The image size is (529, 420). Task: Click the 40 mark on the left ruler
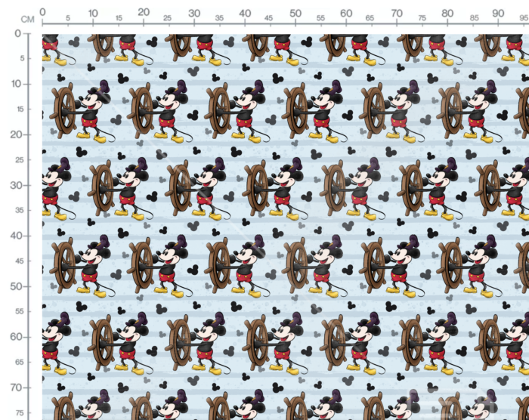coord(16,236)
